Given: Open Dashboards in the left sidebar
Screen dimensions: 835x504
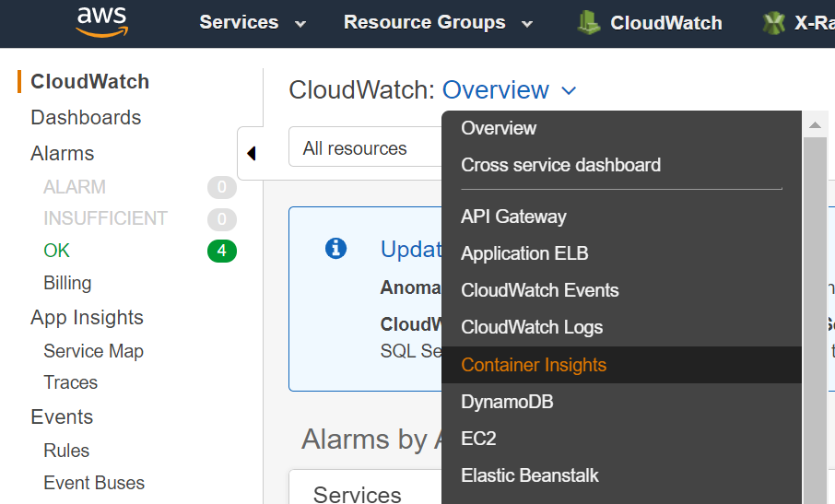Looking at the screenshot, I should tap(86, 118).
